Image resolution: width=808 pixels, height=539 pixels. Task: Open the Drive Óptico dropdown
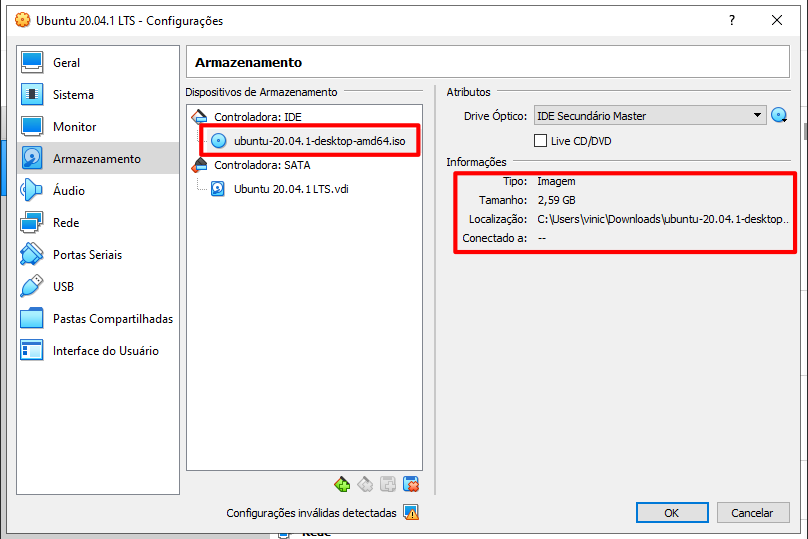(x=650, y=115)
